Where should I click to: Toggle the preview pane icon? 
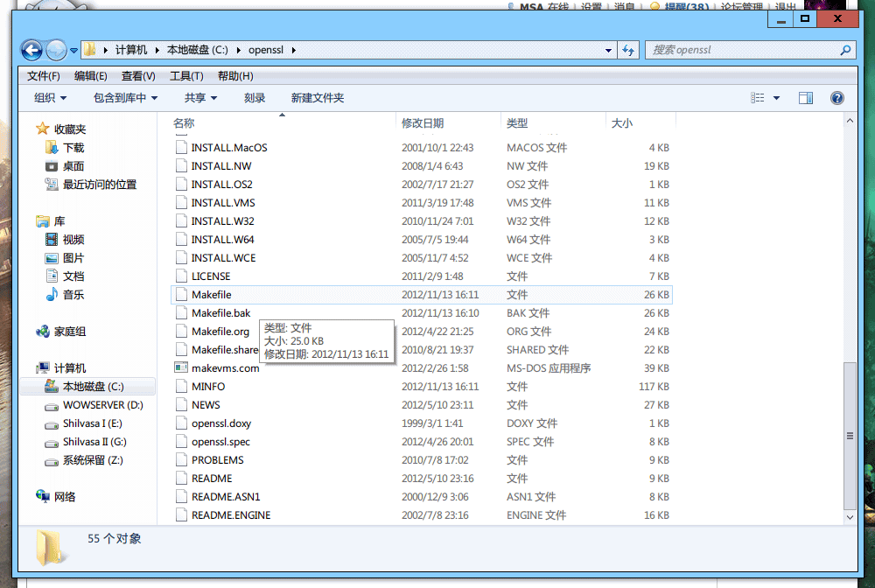point(806,98)
